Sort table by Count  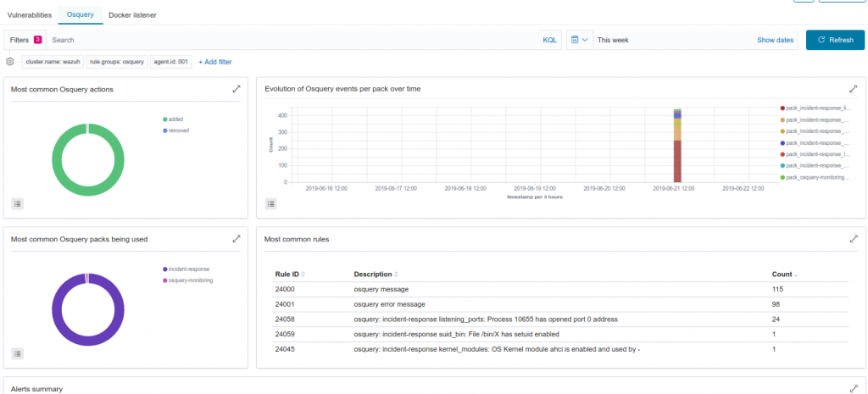pos(785,275)
